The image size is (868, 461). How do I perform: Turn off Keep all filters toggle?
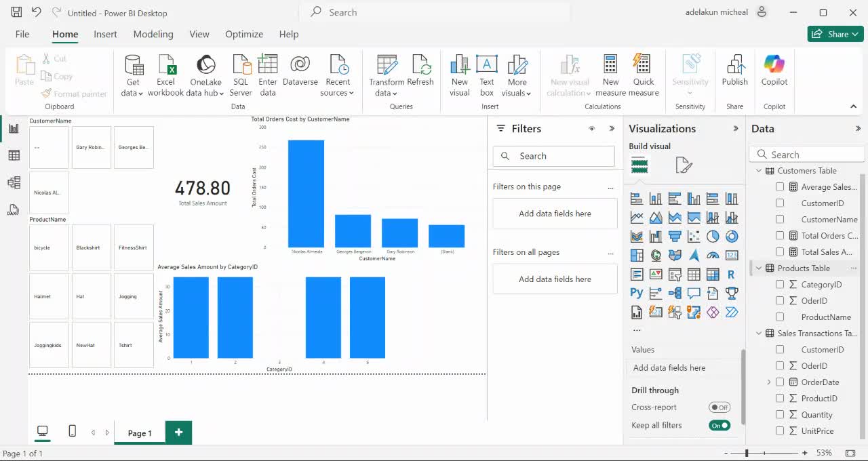pyautogui.click(x=719, y=426)
